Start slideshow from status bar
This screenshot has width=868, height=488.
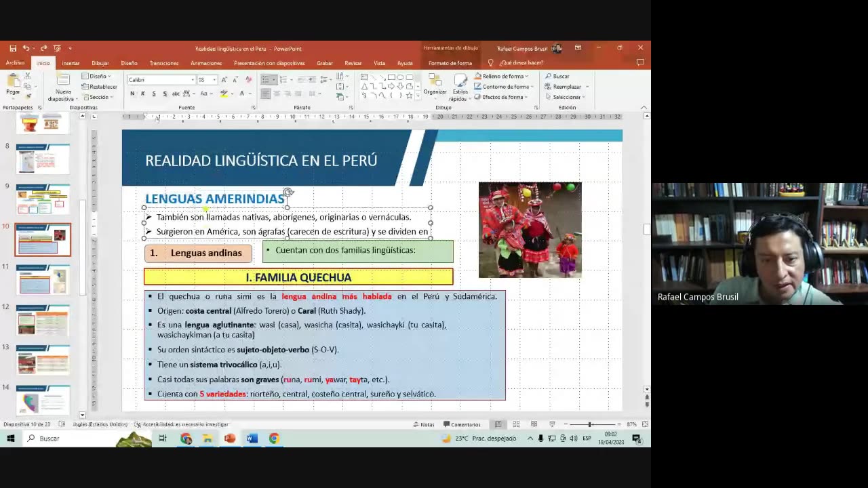point(552,424)
